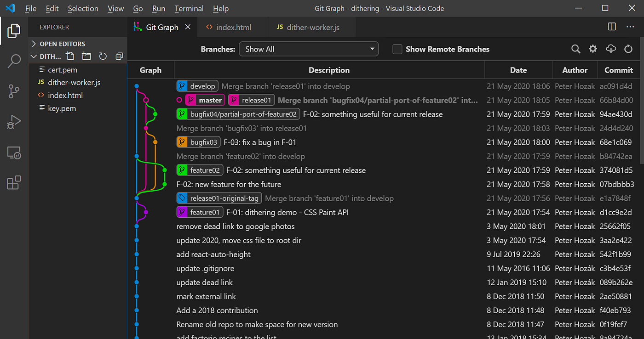Open the Terminal menu
The height and width of the screenshot is (339, 644).
coord(189,9)
